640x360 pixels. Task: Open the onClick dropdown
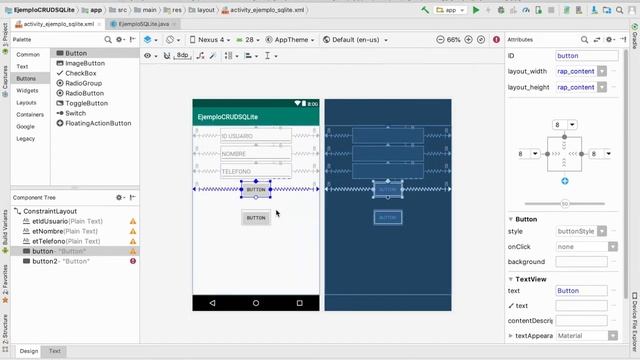point(613,247)
